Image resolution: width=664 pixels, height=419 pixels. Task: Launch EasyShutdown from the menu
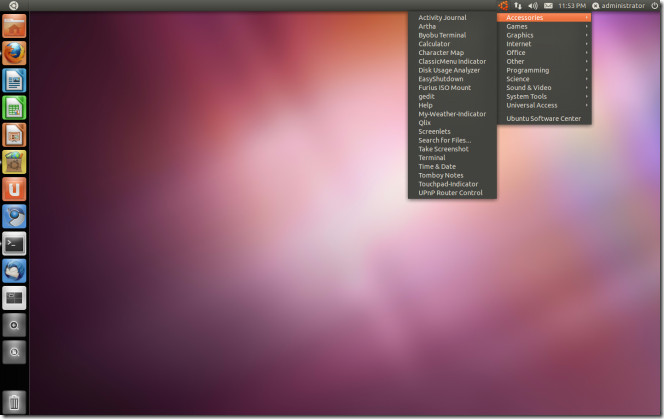click(452, 79)
